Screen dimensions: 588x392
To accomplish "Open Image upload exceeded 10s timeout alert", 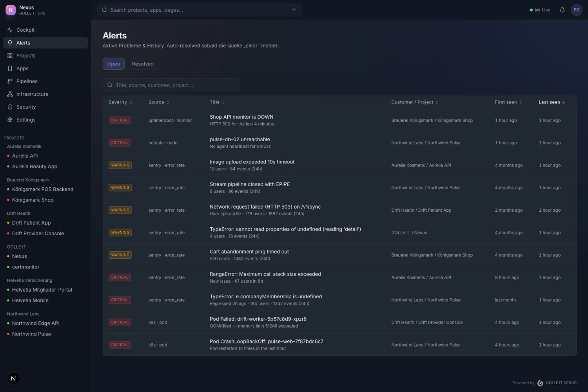I will click(339, 165).
